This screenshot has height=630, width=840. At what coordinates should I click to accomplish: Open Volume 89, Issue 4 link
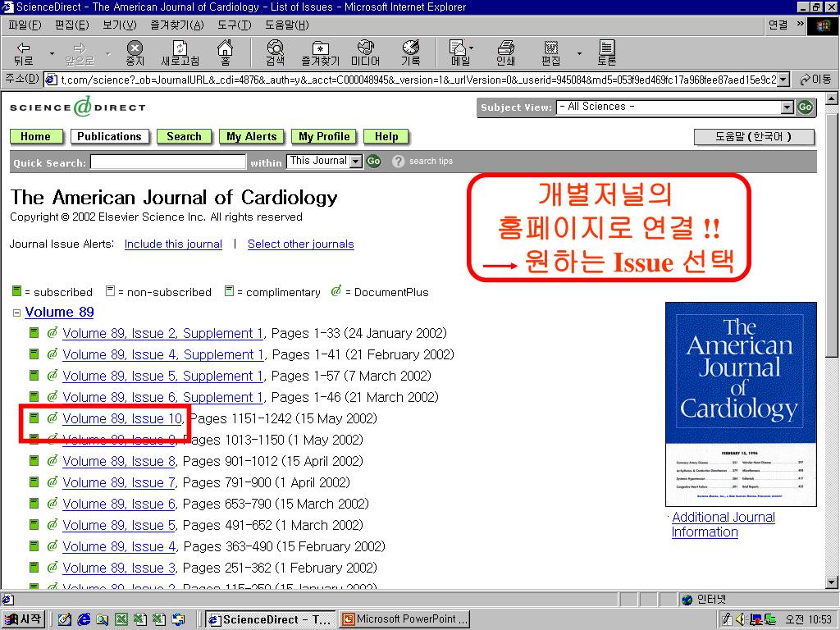click(119, 546)
